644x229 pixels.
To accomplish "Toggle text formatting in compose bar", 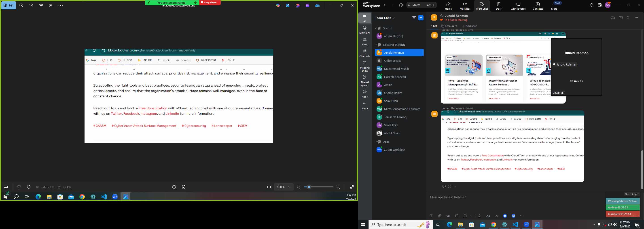I will (431, 216).
